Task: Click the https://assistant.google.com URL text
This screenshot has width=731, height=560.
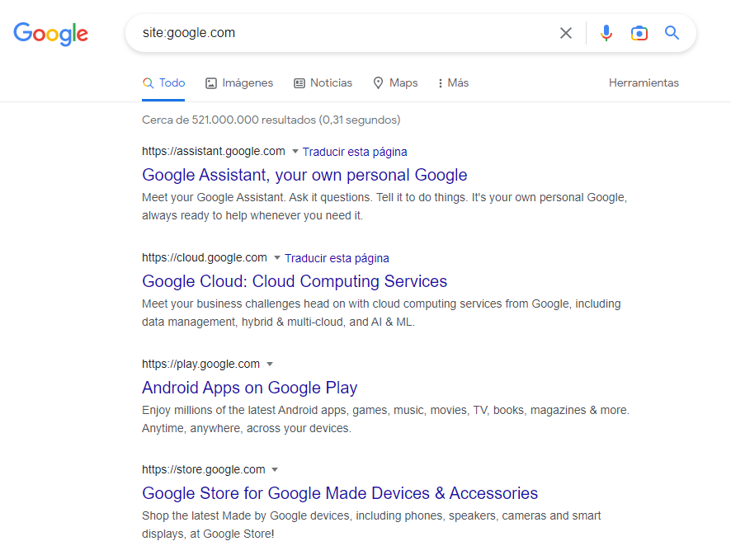Action: click(x=214, y=152)
